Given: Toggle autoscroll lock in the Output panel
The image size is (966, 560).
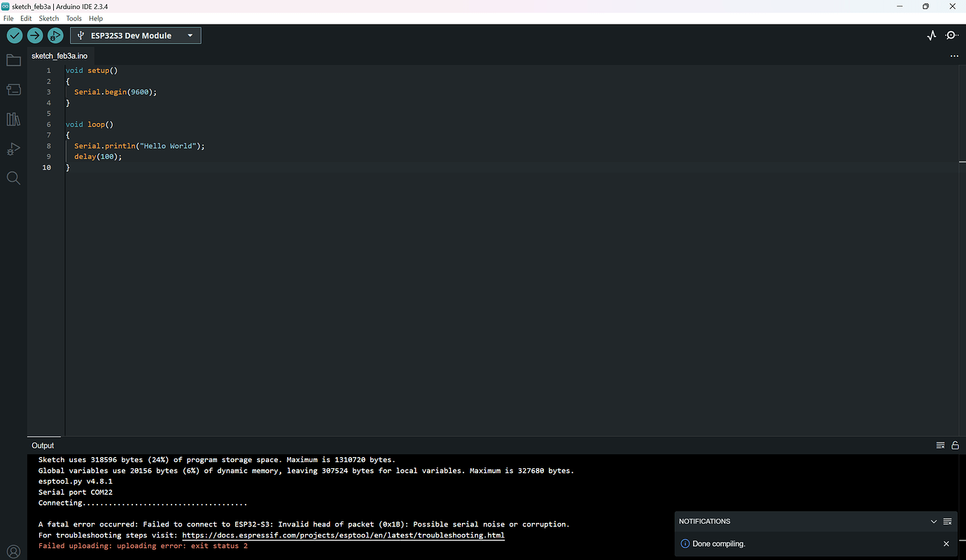Looking at the screenshot, I should pyautogui.click(x=955, y=445).
